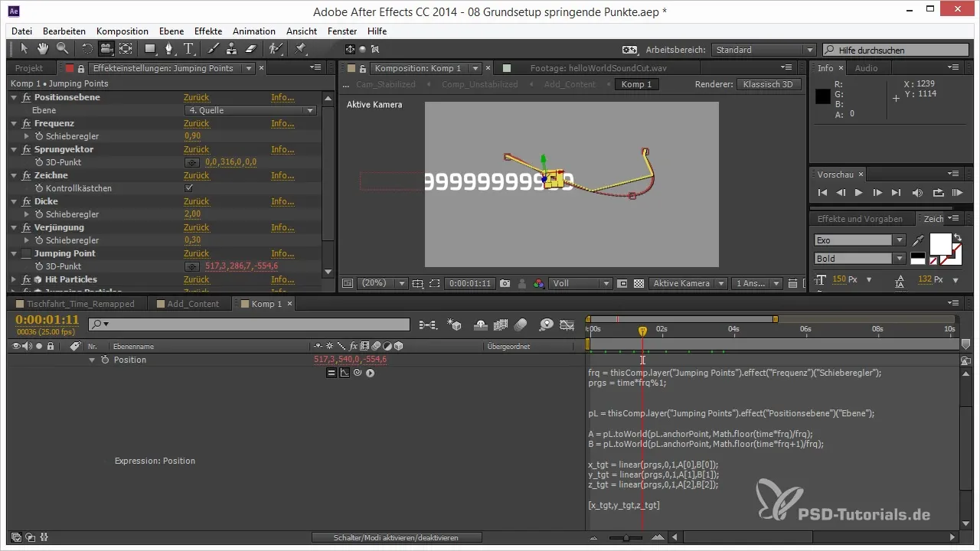This screenshot has height=551, width=980.
Task: Click Zurück to reset Sprungvektor effect
Action: (x=196, y=149)
